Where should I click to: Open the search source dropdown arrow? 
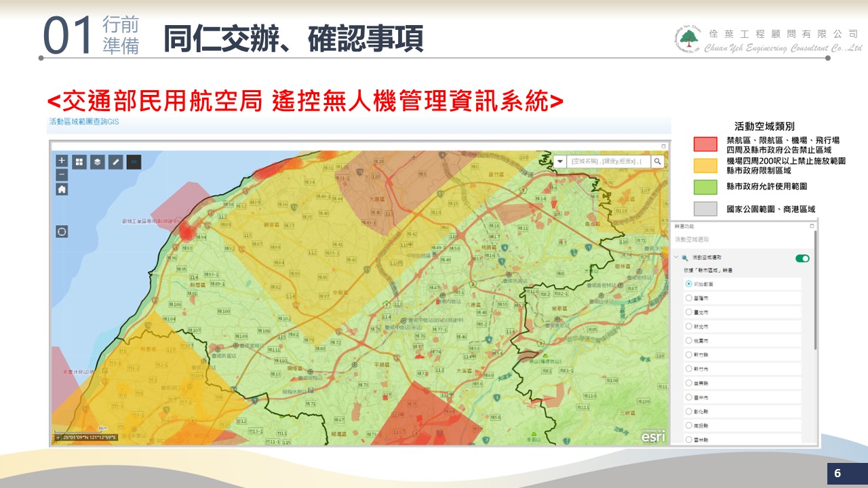click(561, 161)
